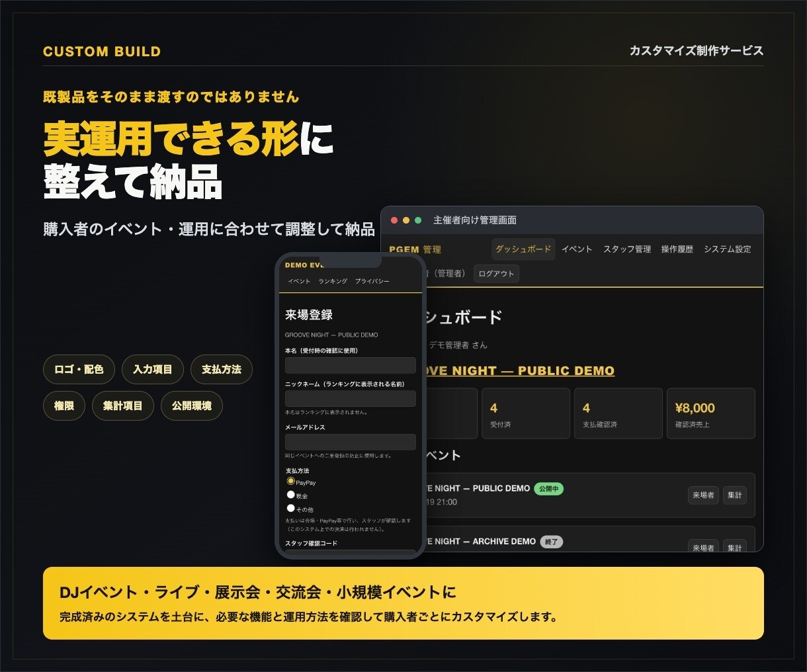Click the カスタマイズ制作サービス header text
Image resolution: width=807 pixels, height=672 pixels.
point(697,51)
